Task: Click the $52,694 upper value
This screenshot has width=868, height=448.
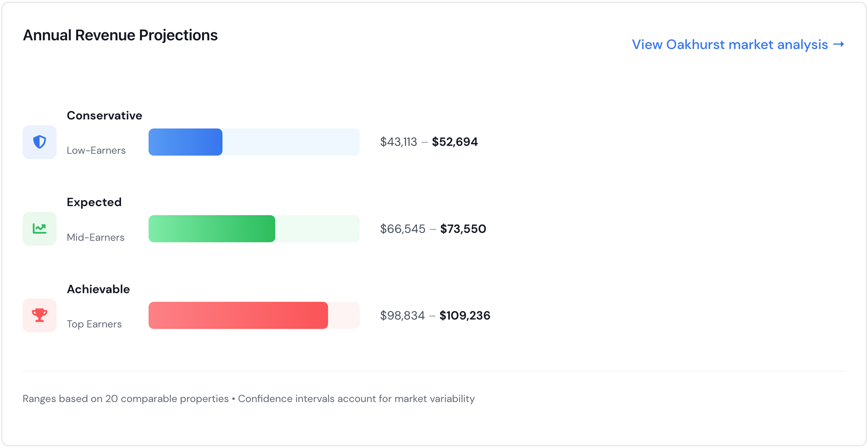Action: pos(455,142)
